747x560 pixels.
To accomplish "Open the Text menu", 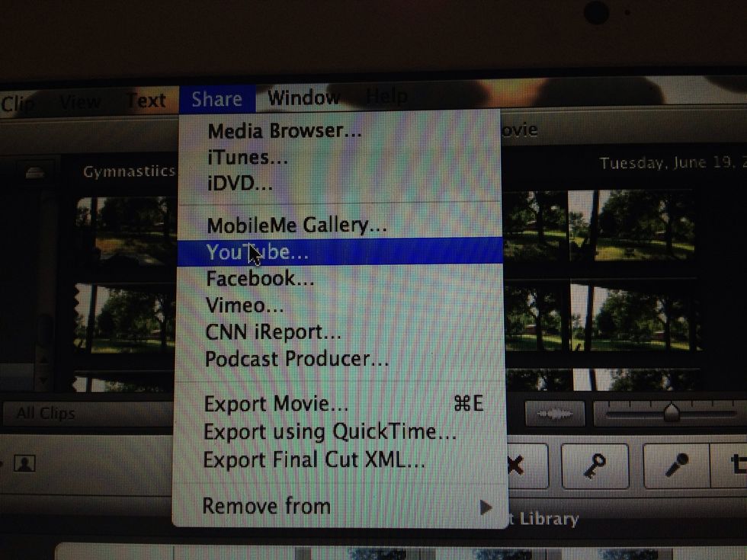I will [146, 101].
